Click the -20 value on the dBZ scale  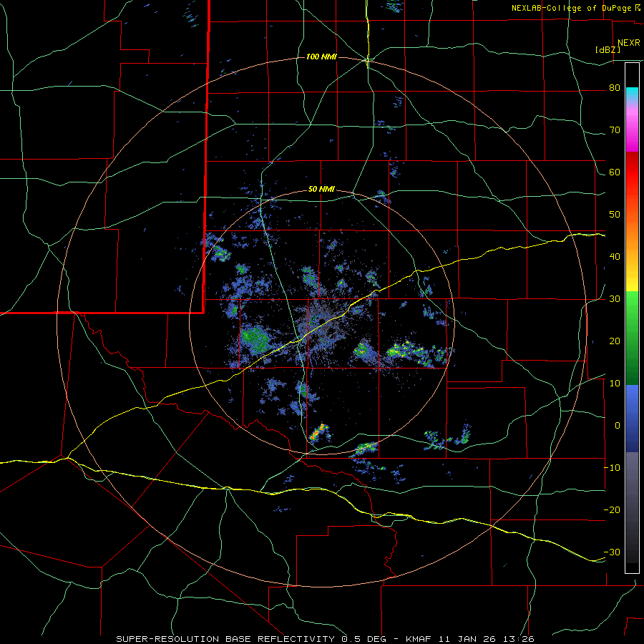[612, 509]
